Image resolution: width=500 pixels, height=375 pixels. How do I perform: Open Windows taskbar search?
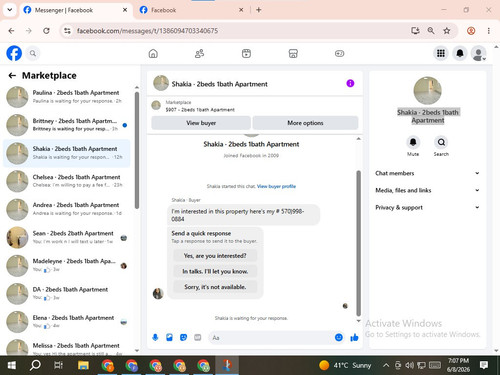click(35, 365)
